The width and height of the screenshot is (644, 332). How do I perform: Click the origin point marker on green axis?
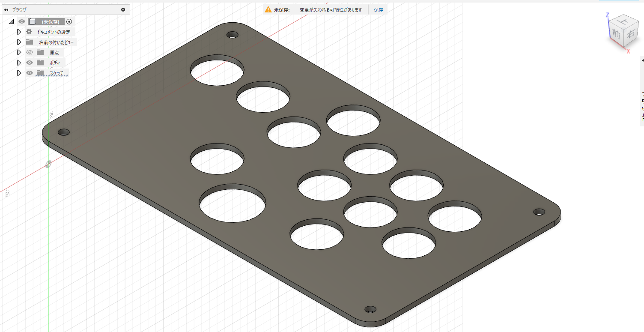click(x=48, y=164)
